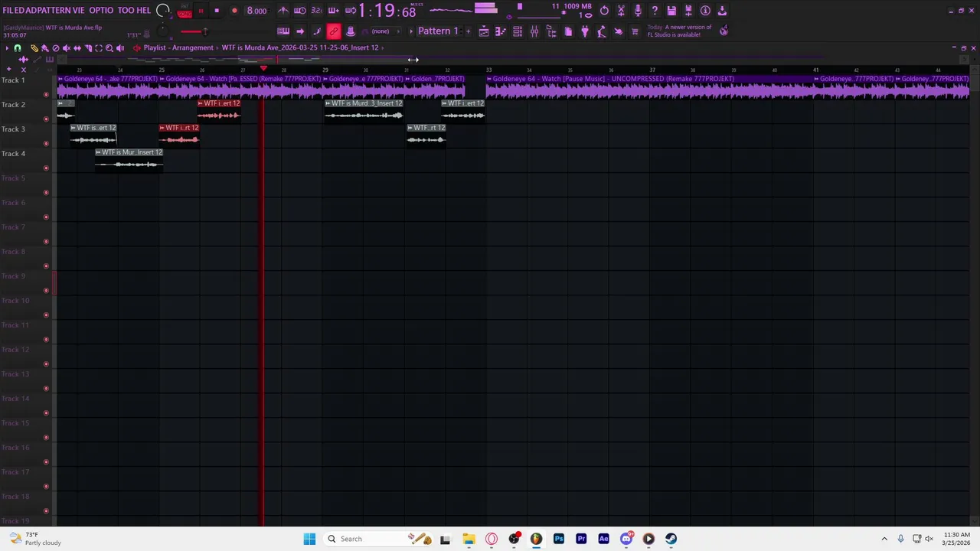Click the floppy disk save icon
The height and width of the screenshot is (551, 980).
671,11
